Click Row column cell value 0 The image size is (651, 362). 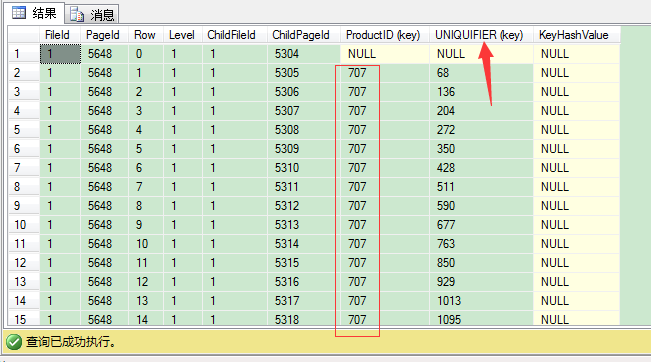click(146, 54)
